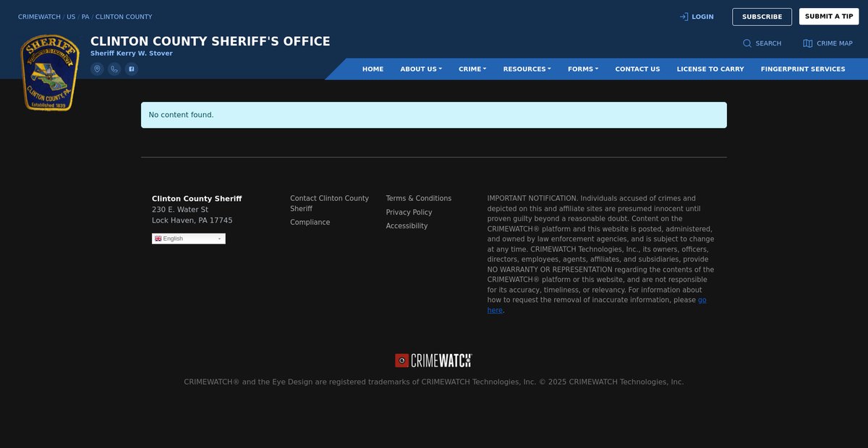Open the Contact Us menu item
This screenshot has height=448, width=868.
(x=637, y=69)
